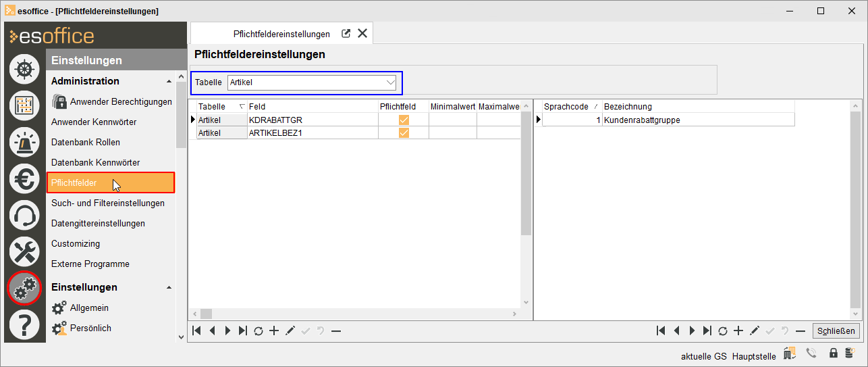Image resolution: width=868 pixels, height=367 pixels.
Task: Toggle Pflichtfeld checkbox for KDRABATTGR
Action: pyautogui.click(x=404, y=120)
